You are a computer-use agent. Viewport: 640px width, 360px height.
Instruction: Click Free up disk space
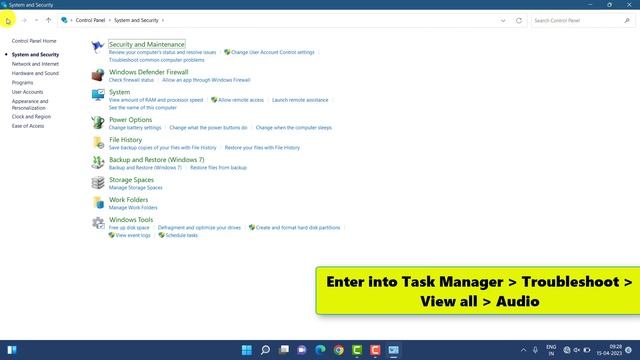click(x=129, y=228)
